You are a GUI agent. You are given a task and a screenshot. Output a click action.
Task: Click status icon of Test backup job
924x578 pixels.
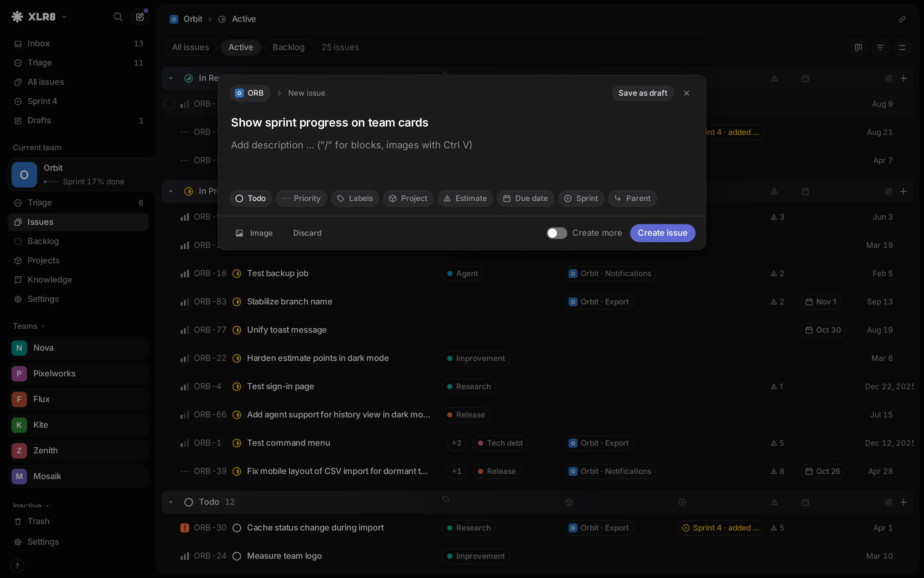237,274
